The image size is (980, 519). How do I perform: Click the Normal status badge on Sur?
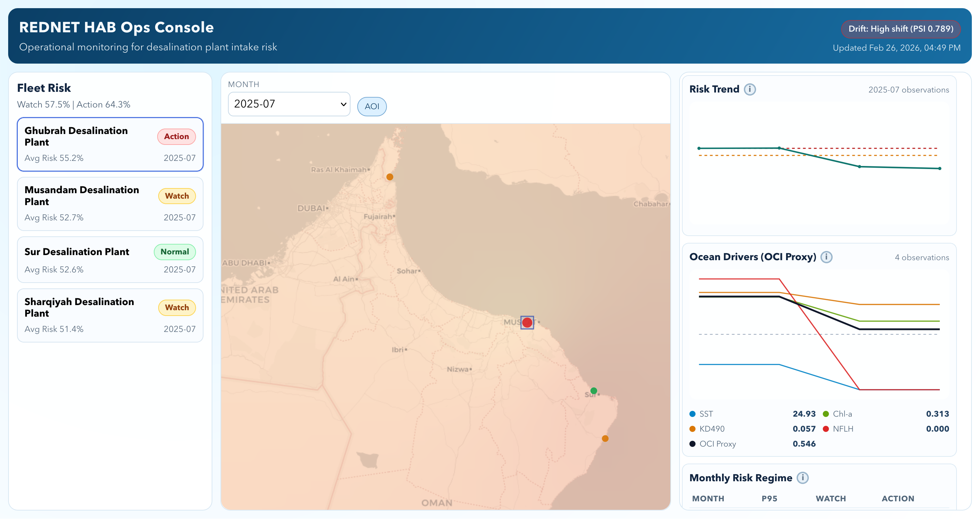(175, 252)
